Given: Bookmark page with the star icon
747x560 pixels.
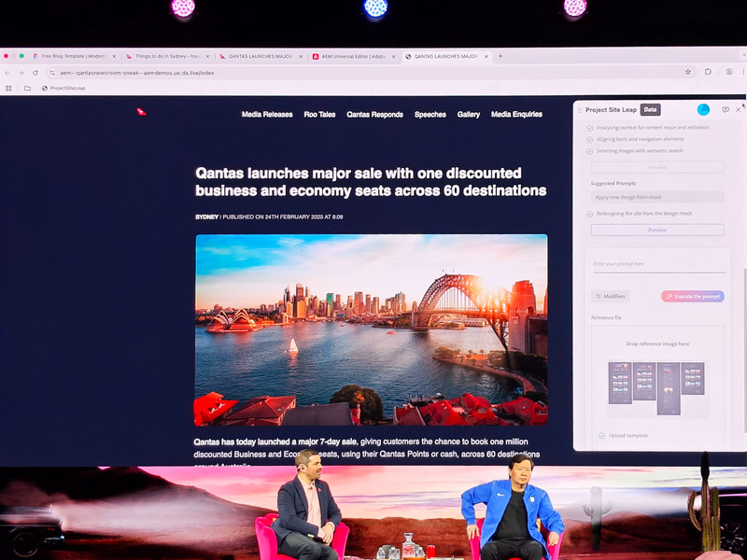Looking at the screenshot, I should pos(688,72).
